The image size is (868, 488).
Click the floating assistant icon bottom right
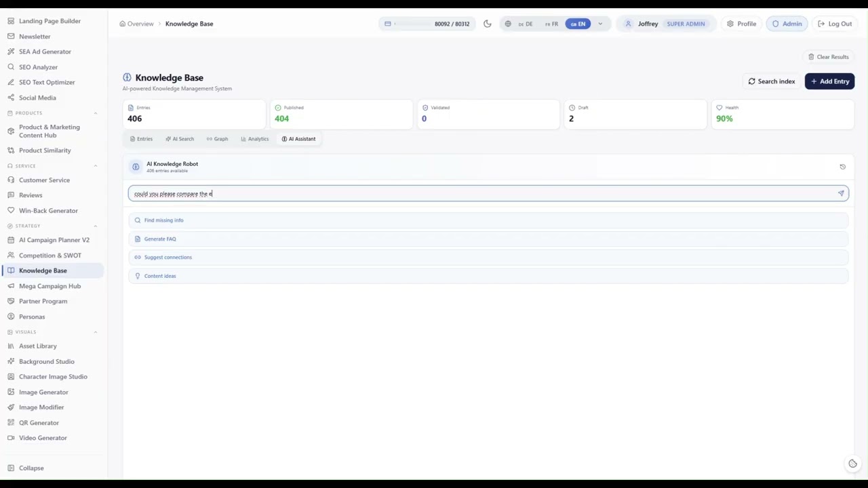[x=852, y=464]
